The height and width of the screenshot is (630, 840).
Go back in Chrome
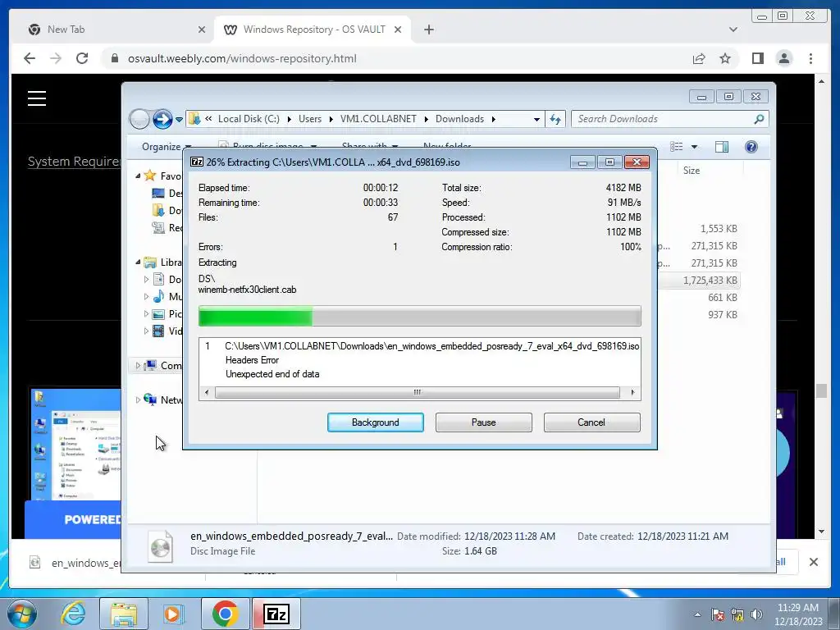[x=30, y=58]
